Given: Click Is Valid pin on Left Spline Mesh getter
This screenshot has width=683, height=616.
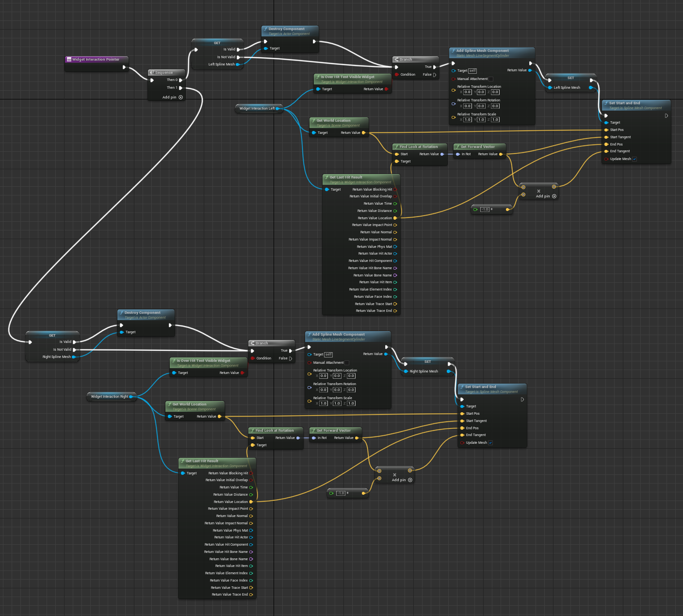Looking at the screenshot, I should click(x=238, y=49).
